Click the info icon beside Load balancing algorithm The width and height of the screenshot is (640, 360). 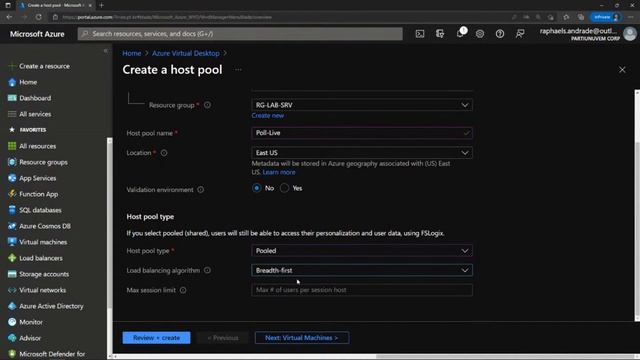click(x=207, y=270)
